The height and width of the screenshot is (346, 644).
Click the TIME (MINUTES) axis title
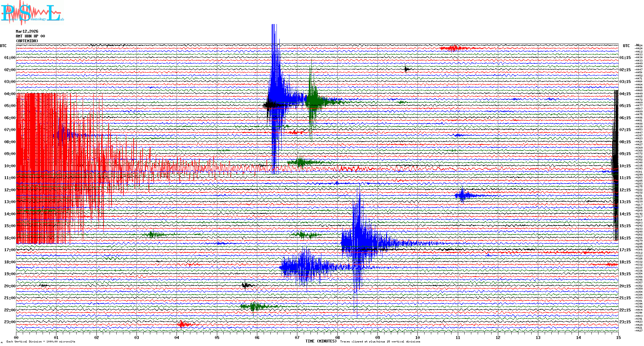(x=321, y=341)
